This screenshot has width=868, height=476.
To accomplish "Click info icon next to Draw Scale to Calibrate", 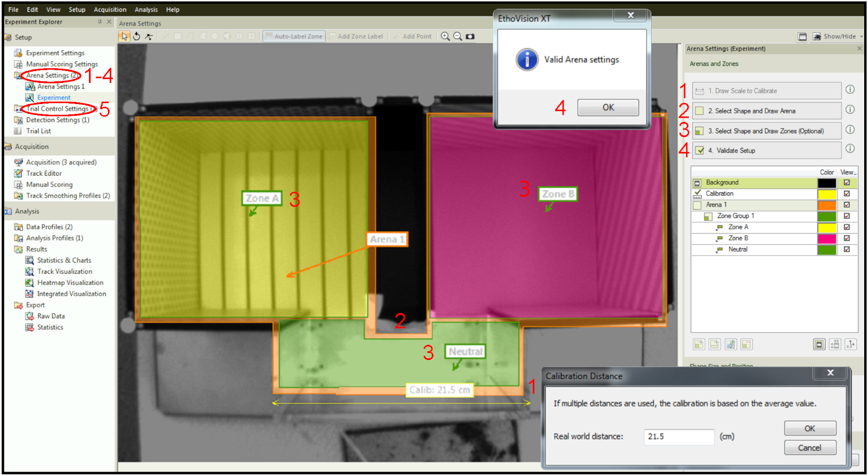I will [850, 89].
